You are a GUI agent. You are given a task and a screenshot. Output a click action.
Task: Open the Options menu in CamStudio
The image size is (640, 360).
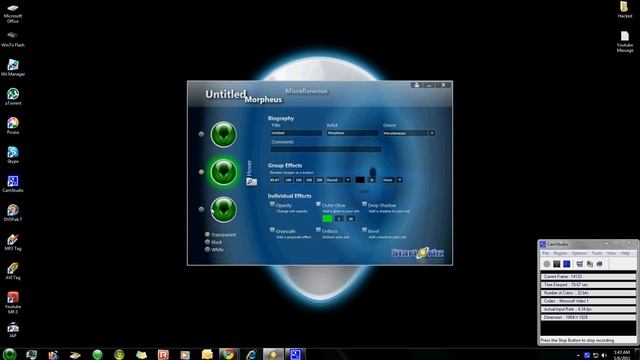click(579, 253)
